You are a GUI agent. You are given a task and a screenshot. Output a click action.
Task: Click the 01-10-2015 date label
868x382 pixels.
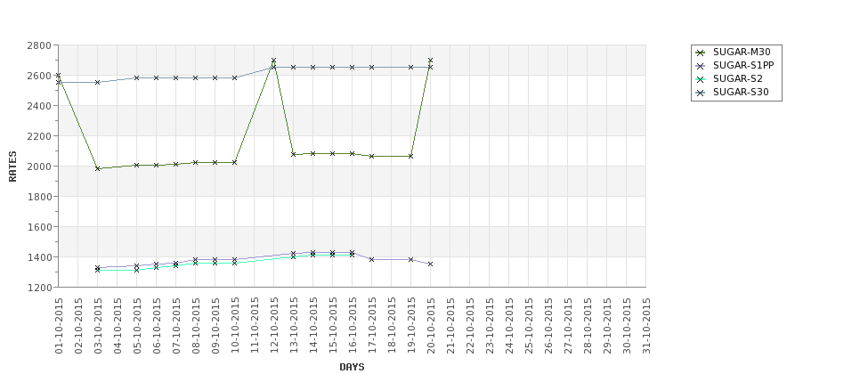59,326
